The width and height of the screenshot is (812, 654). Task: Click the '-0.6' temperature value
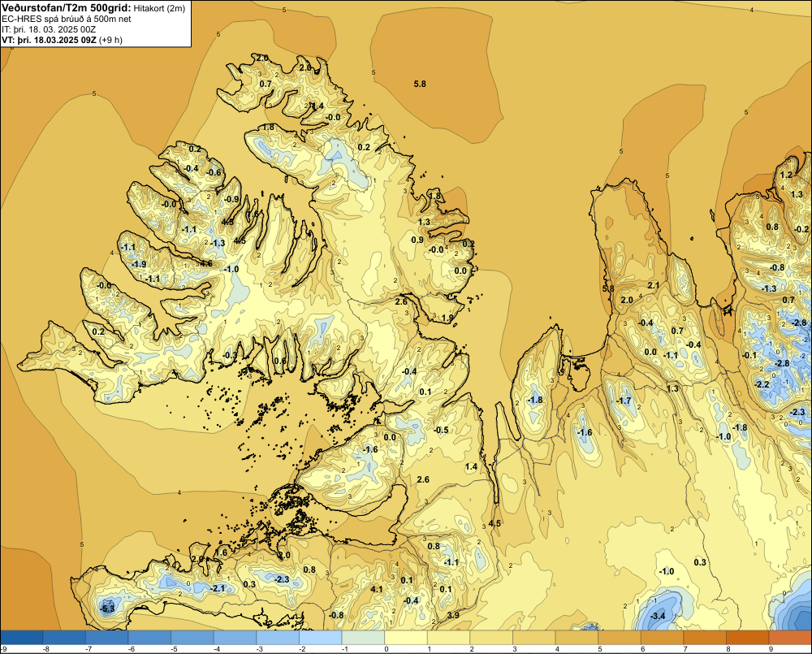point(214,172)
